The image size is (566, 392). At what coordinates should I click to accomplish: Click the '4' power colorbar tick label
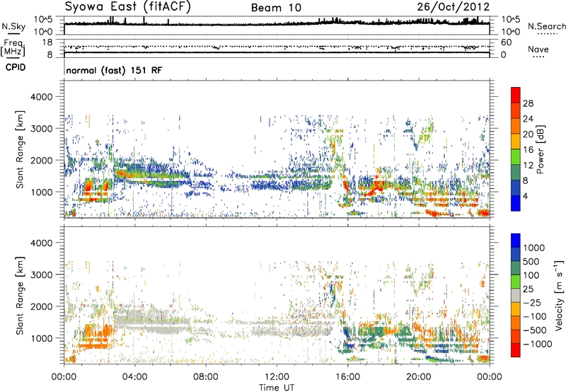[x=525, y=196]
